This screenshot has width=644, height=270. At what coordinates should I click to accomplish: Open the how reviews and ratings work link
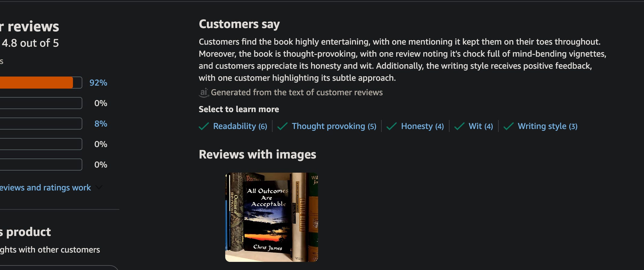[x=45, y=187]
